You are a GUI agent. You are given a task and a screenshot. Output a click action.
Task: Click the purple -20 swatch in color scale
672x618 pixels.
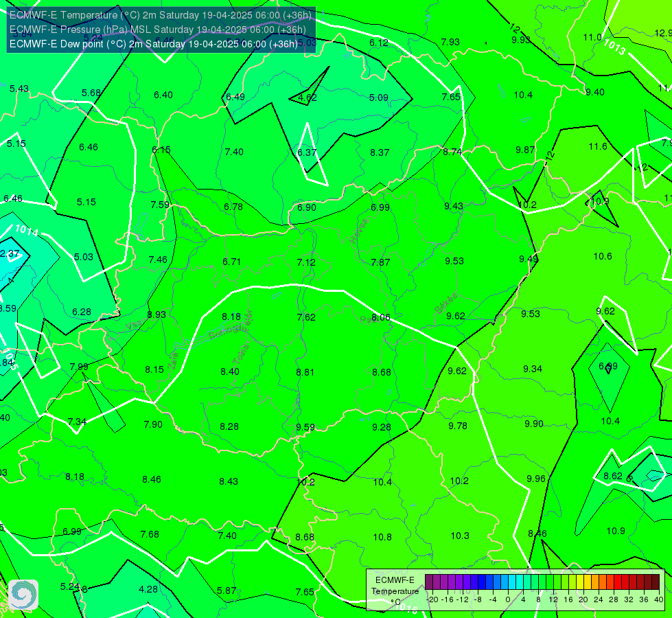[x=428, y=582]
